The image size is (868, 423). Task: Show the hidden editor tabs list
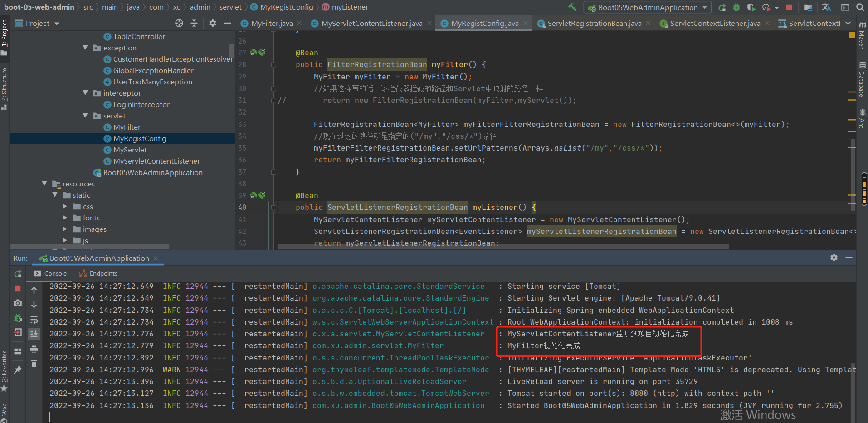pyautogui.click(x=848, y=23)
